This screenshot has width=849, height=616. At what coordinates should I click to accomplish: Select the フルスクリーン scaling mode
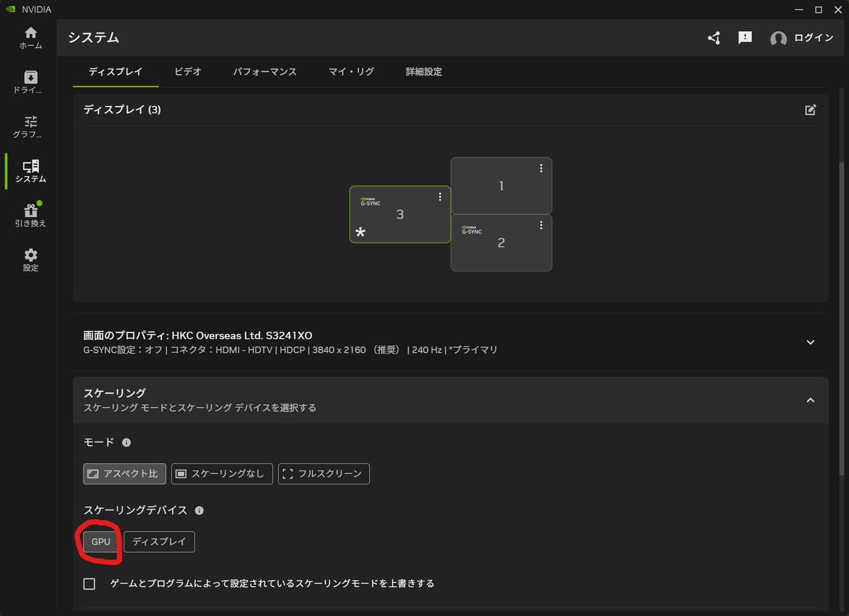(324, 474)
